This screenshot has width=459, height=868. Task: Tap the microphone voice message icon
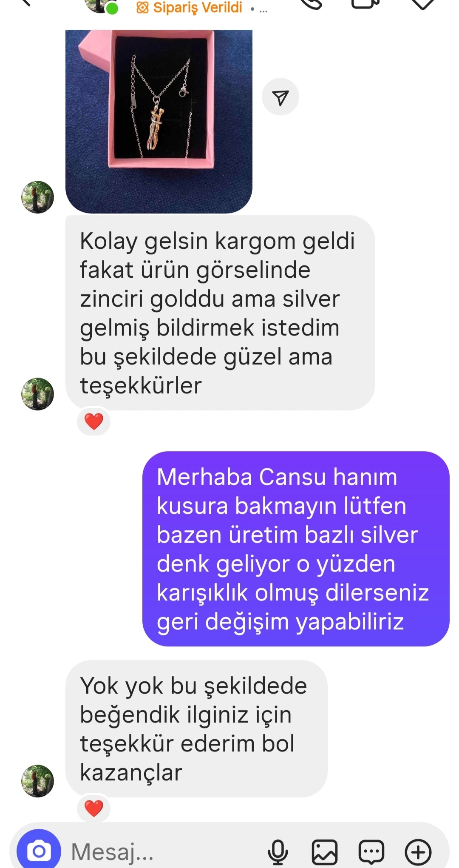pyautogui.click(x=278, y=852)
